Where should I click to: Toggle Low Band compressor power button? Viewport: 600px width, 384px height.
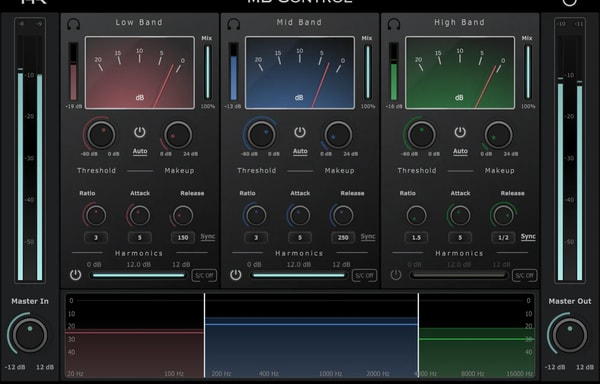point(140,132)
